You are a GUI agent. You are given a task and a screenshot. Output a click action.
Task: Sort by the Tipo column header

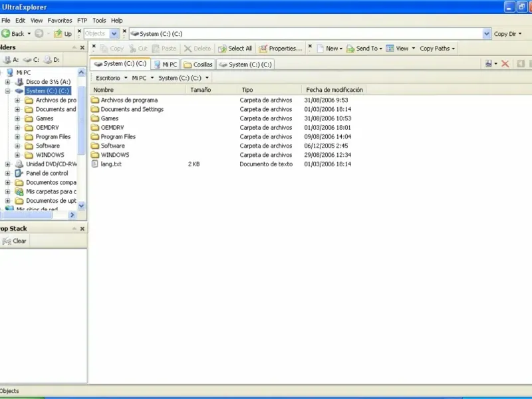tap(269, 90)
